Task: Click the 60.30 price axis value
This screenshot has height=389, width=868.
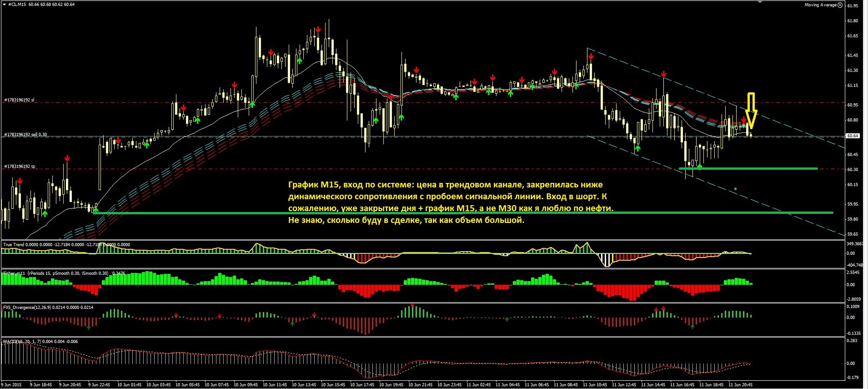Action: pyautogui.click(x=853, y=170)
